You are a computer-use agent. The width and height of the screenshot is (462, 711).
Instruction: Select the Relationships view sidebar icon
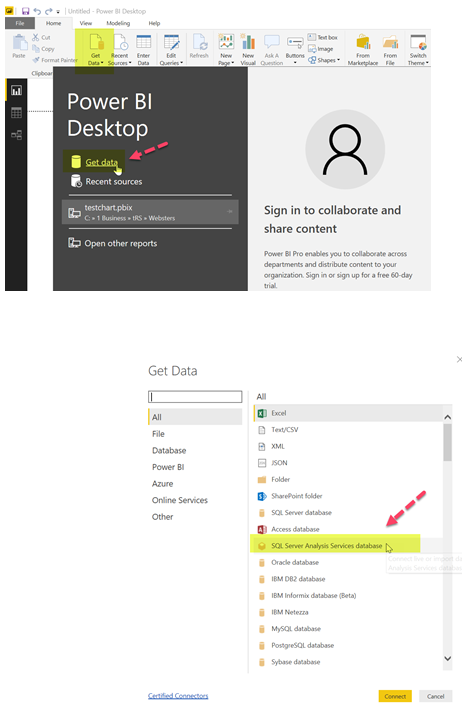click(16, 135)
